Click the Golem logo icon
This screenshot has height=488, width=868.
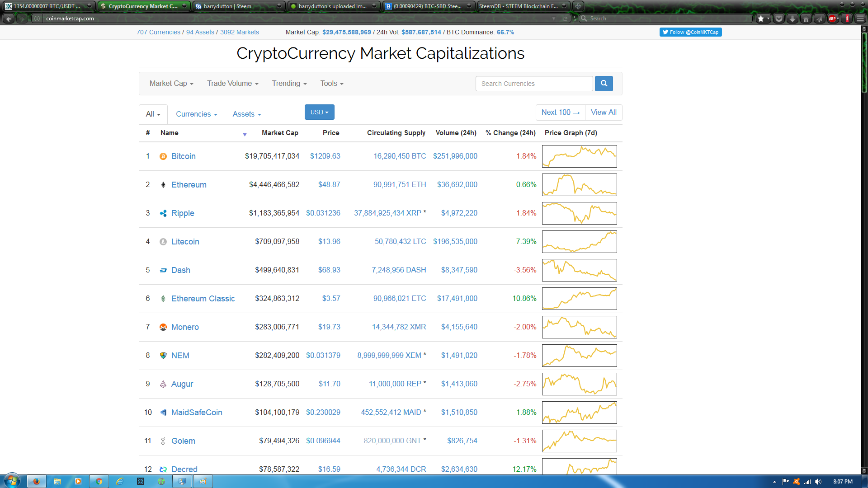coord(163,441)
